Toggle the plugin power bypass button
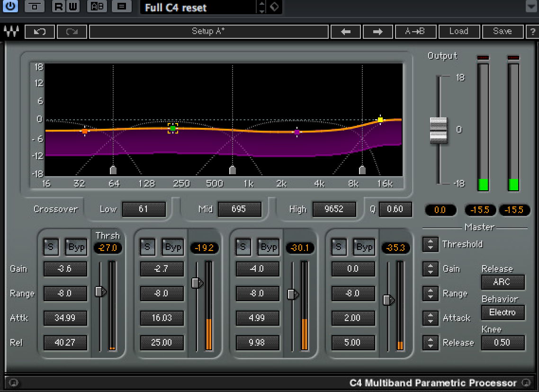This screenshot has width=539, height=392. 10,6
